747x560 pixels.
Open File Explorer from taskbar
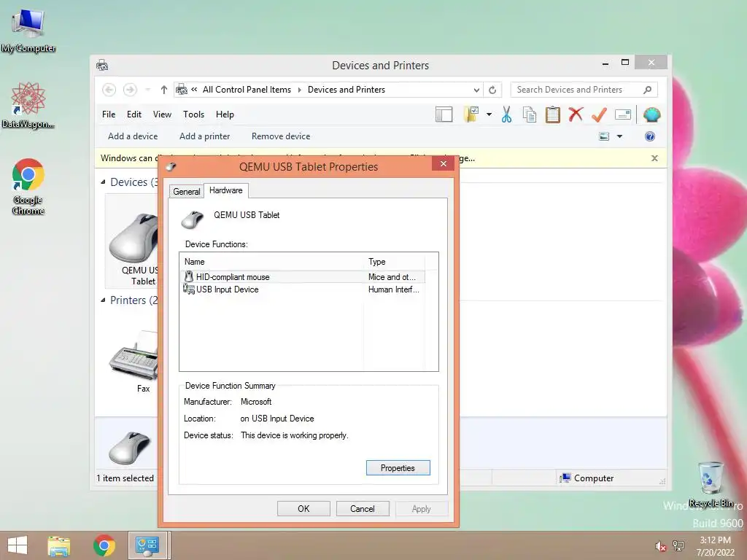[58, 545]
